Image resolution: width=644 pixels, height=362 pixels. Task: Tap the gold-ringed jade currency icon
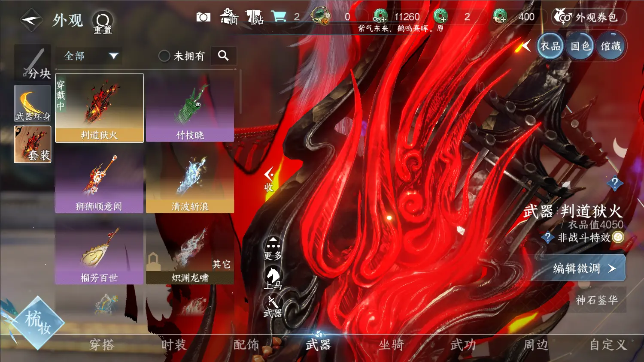tap(321, 16)
